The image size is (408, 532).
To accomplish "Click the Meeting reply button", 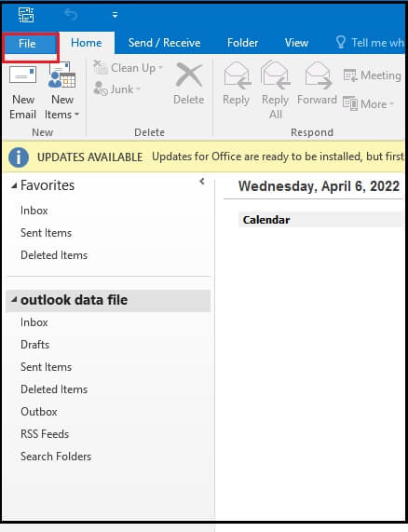I will [372, 75].
